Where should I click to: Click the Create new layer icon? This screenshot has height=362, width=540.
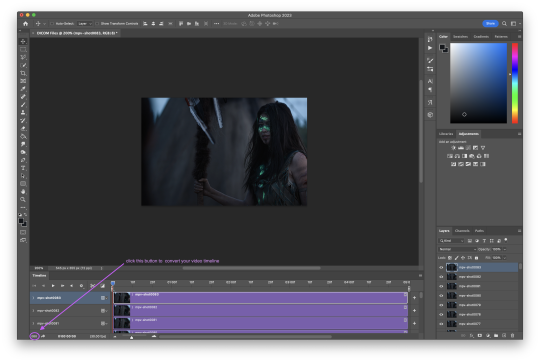click(504, 335)
